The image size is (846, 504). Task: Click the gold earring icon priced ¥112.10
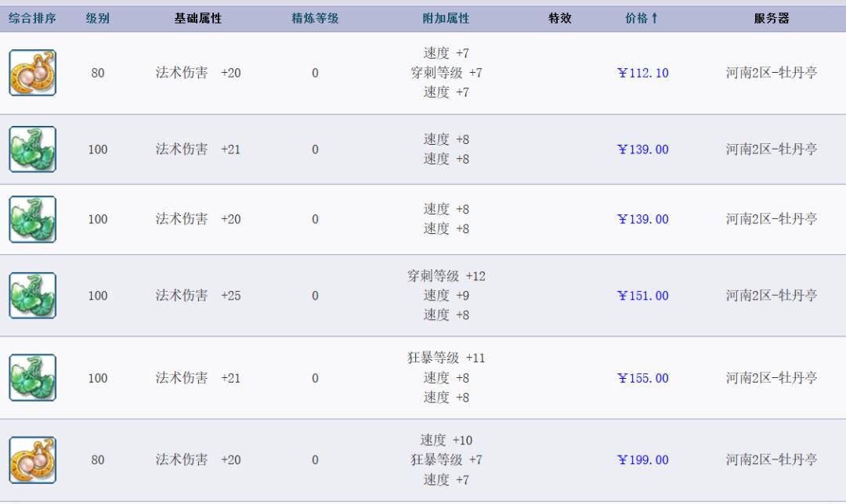[x=32, y=72]
